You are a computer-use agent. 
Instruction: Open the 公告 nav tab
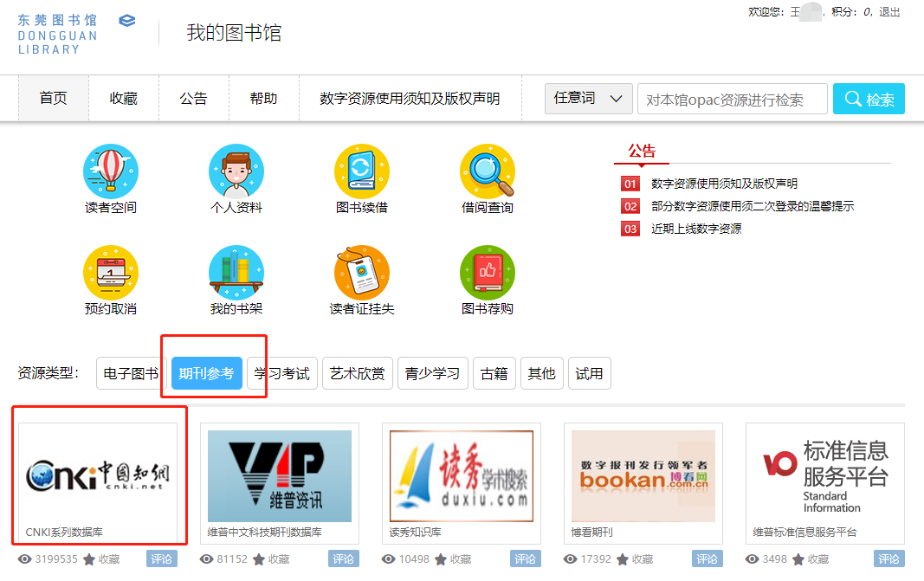[194, 99]
